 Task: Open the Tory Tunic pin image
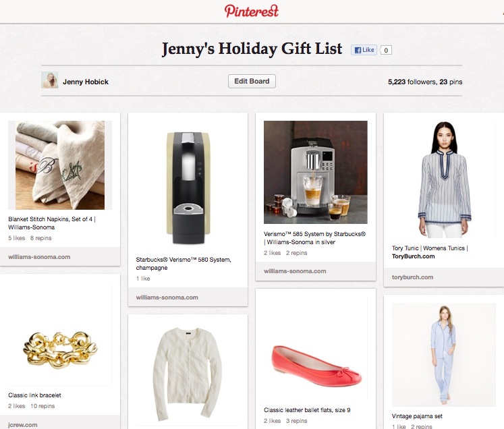(x=444, y=179)
